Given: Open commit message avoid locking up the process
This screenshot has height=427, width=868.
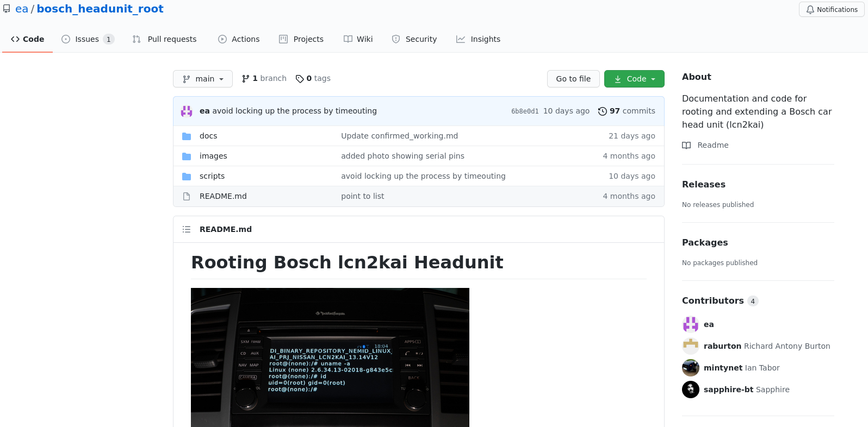Looking at the screenshot, I should click(294, 111).
